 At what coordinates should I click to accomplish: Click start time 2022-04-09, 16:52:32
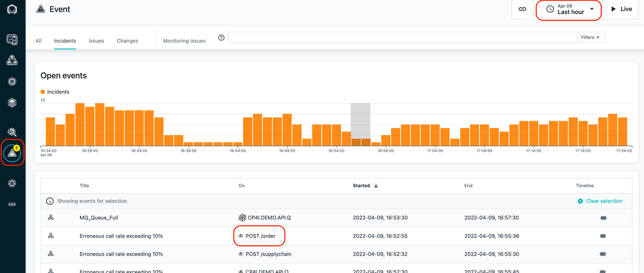(x=380, y=253)
